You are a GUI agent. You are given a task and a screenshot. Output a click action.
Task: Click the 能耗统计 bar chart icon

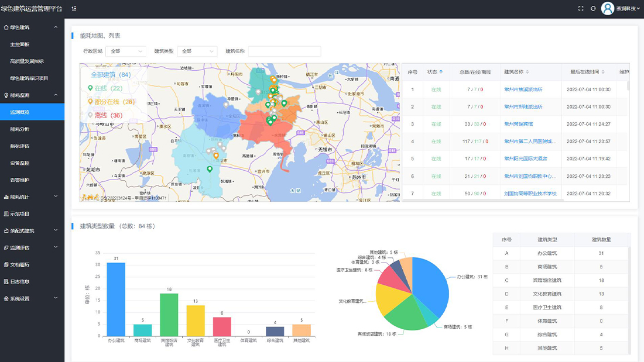[6, 197]
